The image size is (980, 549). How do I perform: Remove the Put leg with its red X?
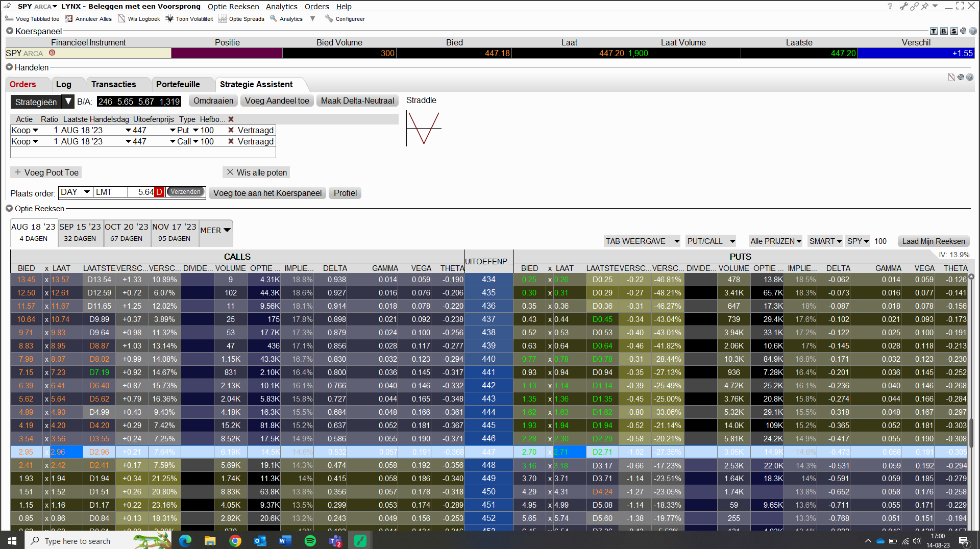pos(231,130)
